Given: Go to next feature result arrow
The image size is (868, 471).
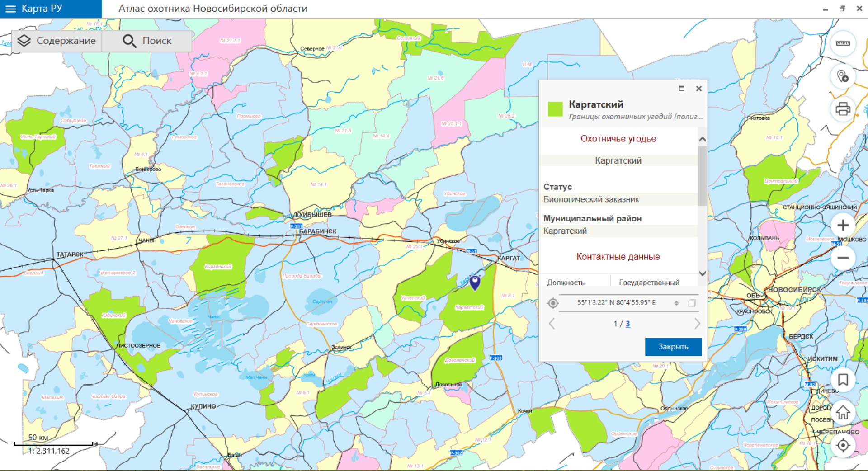Looking at the screenshot, I should (x=697, y=324).
